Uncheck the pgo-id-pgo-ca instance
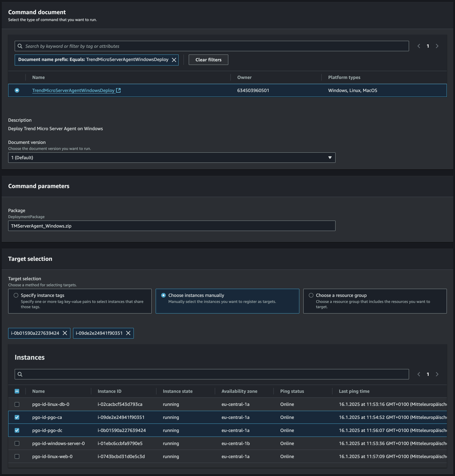 (17, 417)
